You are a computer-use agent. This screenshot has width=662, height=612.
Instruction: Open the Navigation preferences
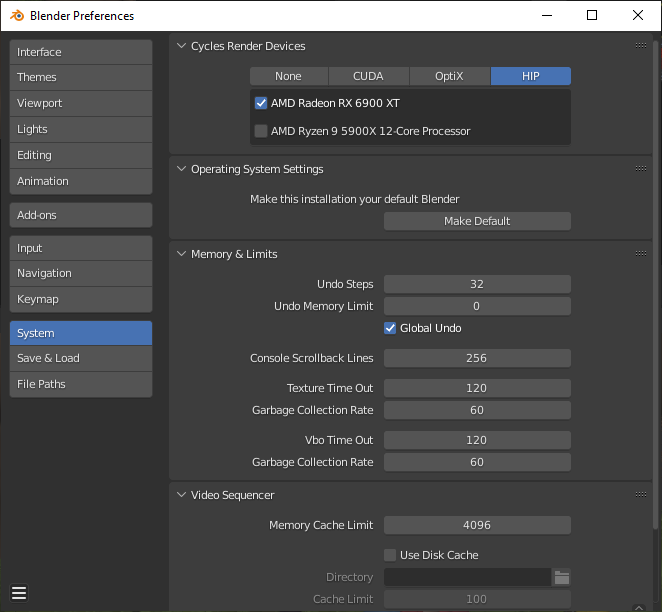point(81,274)
